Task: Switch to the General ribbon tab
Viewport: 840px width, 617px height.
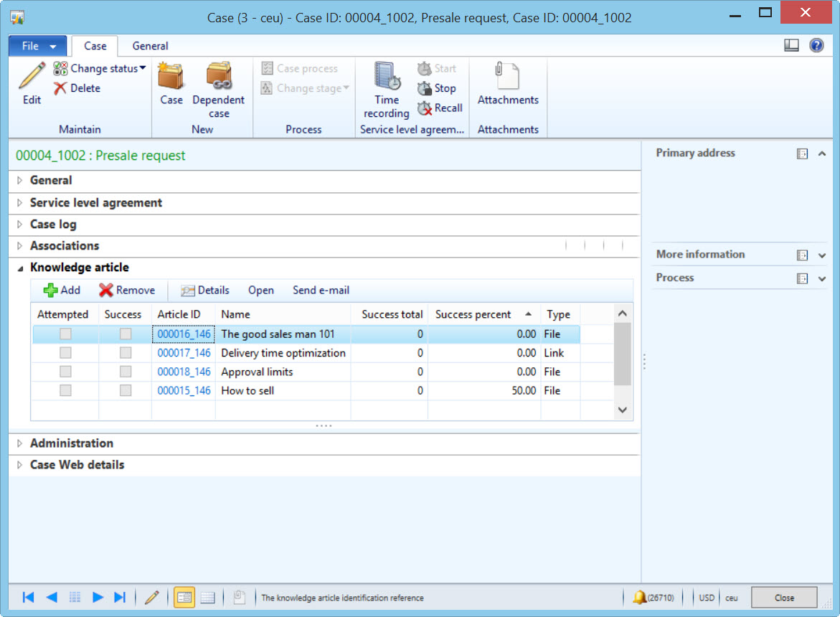Action: click(150, 46)
